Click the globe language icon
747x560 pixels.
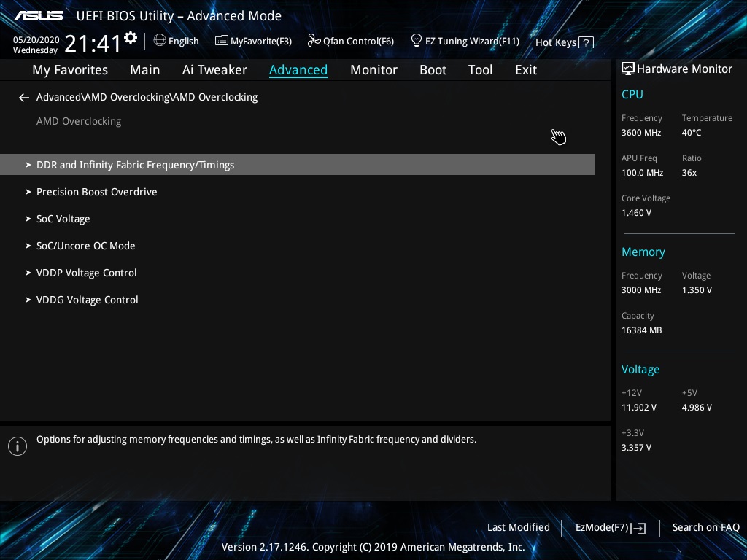pyautogui.click(x=160, y=40)
